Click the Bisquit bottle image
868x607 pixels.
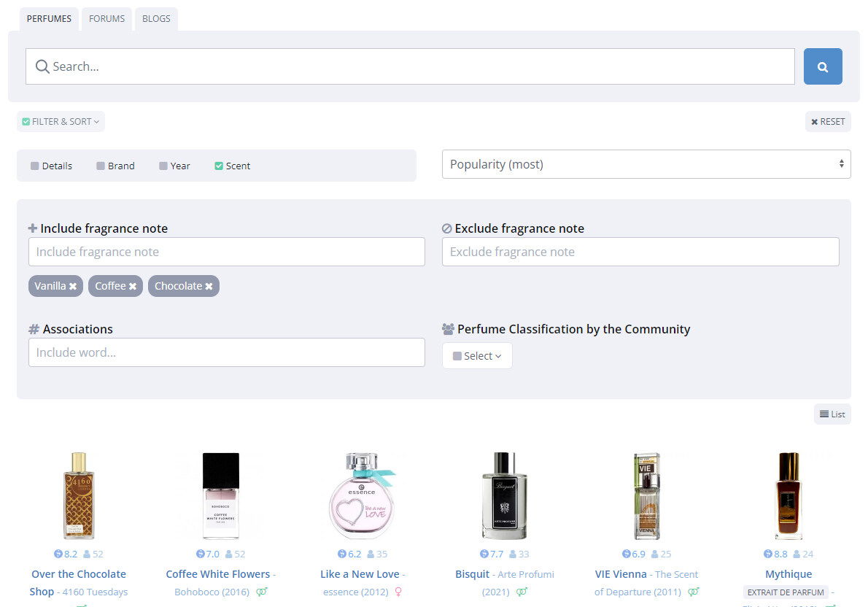click(504, 495)
